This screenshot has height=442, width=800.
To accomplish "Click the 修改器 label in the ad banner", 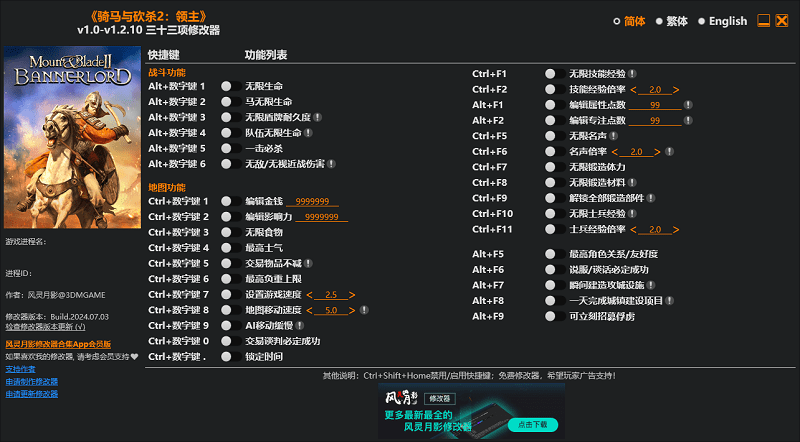I will (440, 399).
